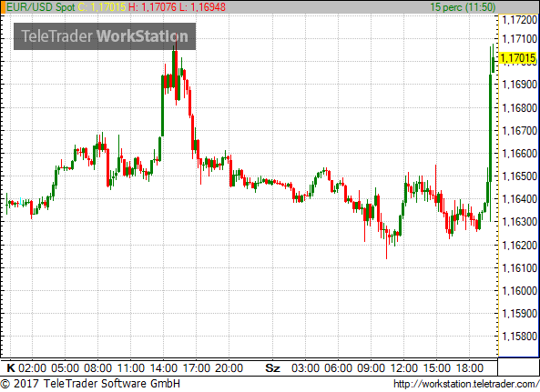Click the EUR/USD Spot title label
Viewport: 540px width, 392px height.
[41, 7]
